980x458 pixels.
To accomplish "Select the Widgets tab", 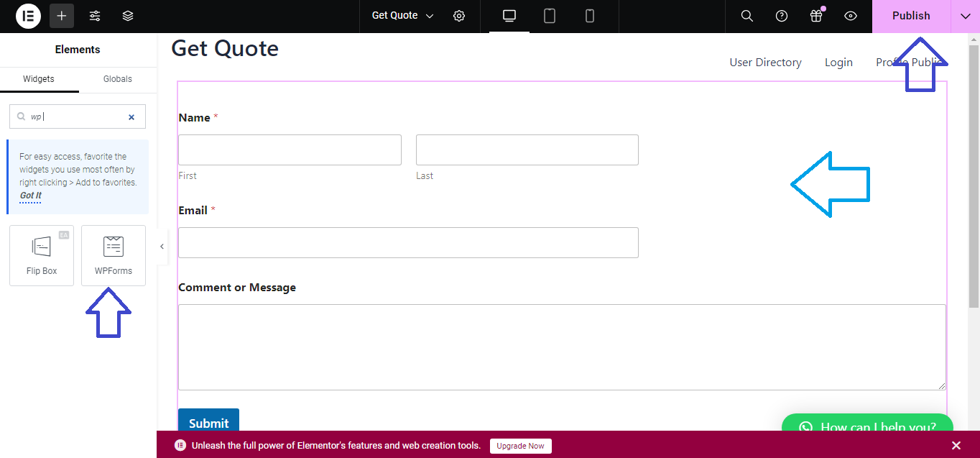I will [x=39, y=79].
